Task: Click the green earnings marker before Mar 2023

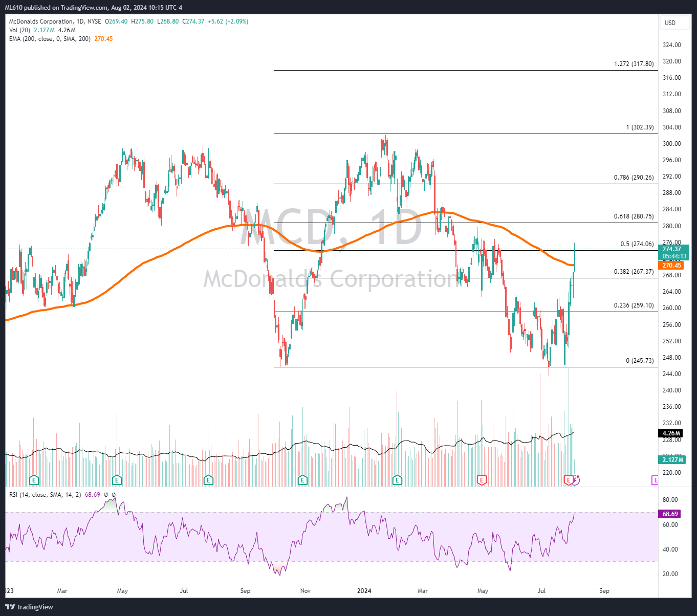Action: pyautogui.click(x=34, y=480)
